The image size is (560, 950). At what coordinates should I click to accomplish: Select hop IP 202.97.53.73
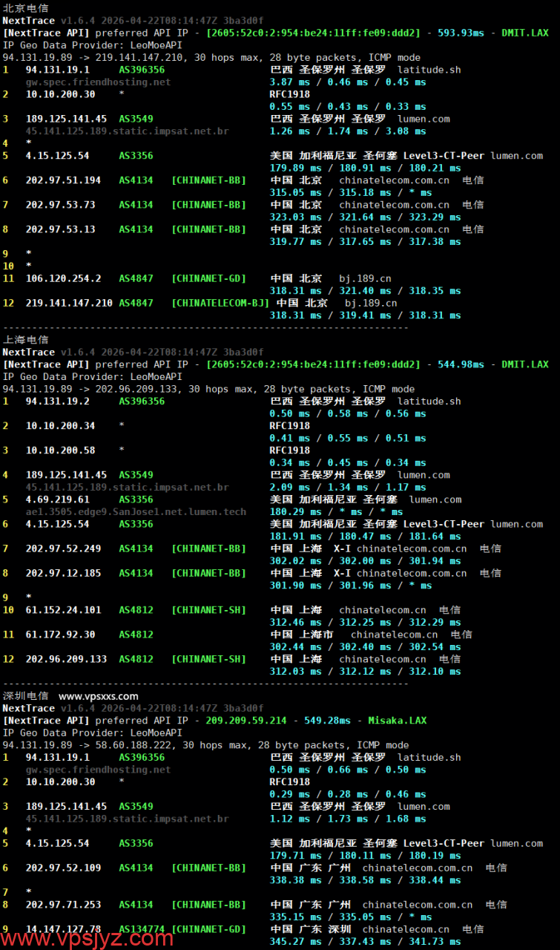click(x=60, y=205)
